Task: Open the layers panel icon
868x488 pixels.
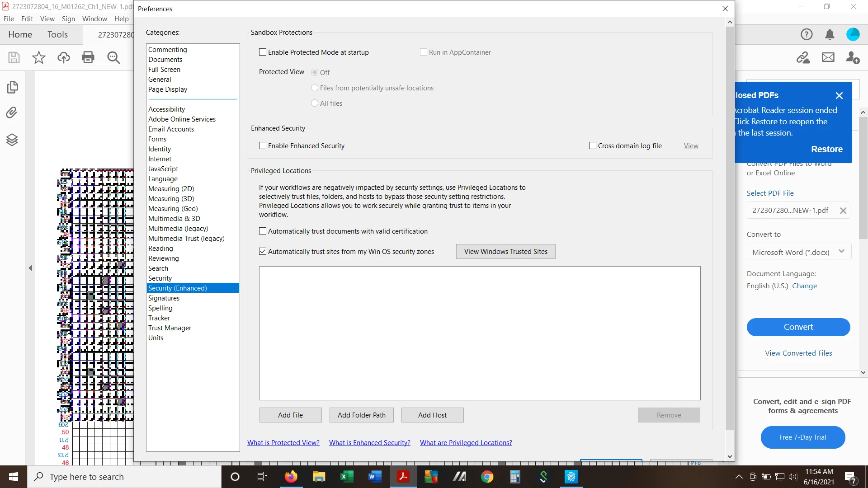Action: point(12,140)
